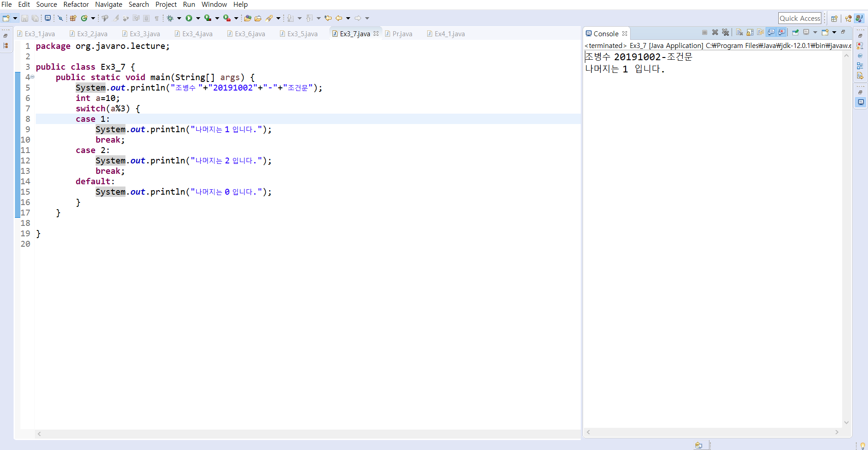This screenshot has width=868, height=450.
Task: Click the Terminate console button
Action: pos(704,32)
